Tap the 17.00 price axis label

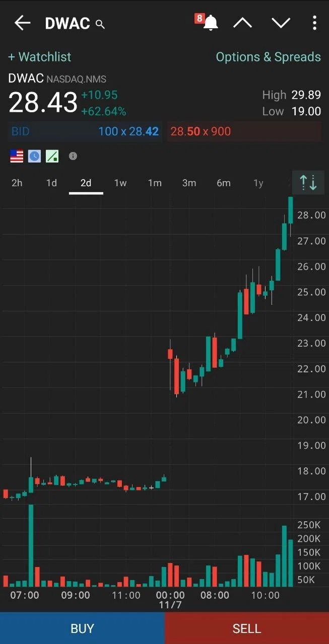[311, 497]
